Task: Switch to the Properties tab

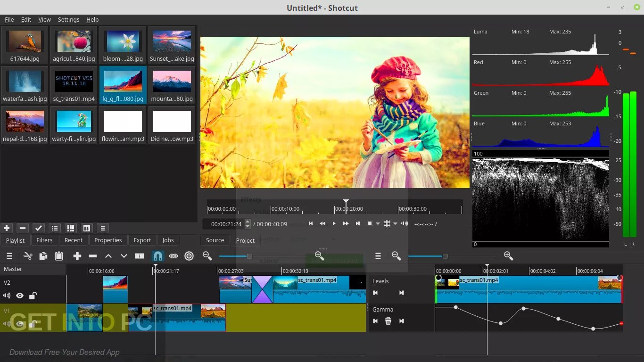Action: pyautogui.click(x=108, y=240)
